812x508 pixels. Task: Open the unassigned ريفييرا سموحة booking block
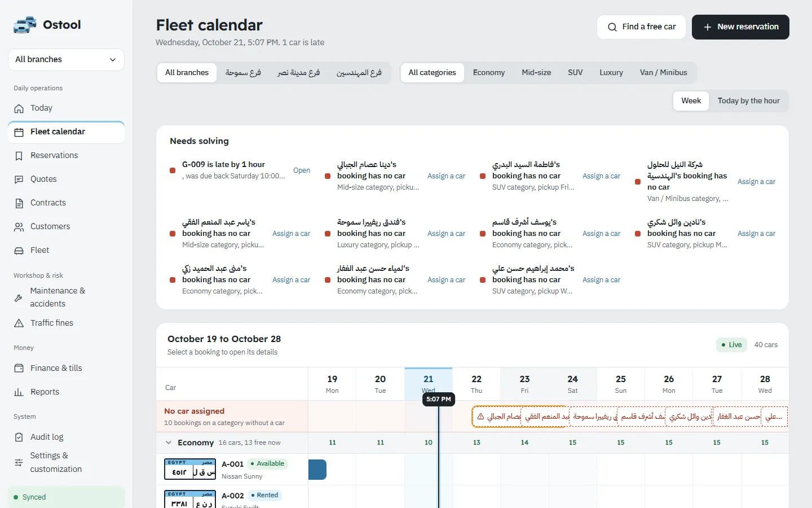593,417
